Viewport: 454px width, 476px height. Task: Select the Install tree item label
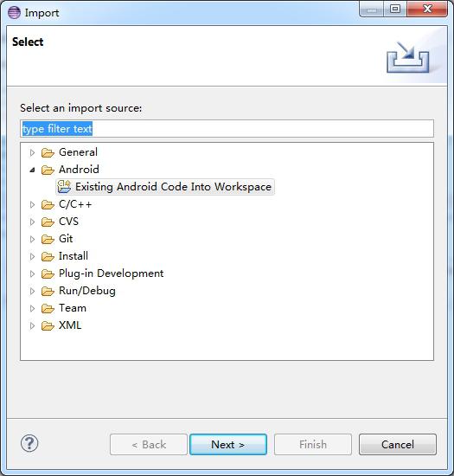coord(74,256)
